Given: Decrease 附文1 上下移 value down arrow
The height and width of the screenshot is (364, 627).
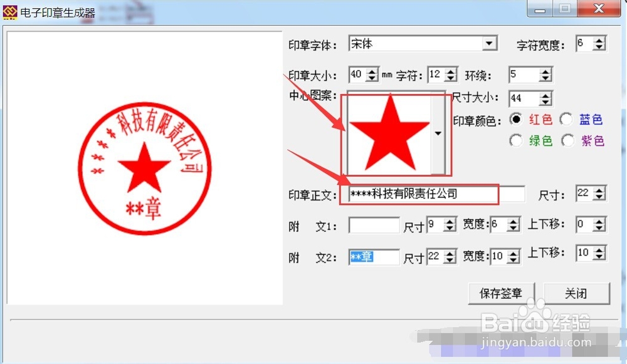Looking at the screenshot, I should coord(599,228).
